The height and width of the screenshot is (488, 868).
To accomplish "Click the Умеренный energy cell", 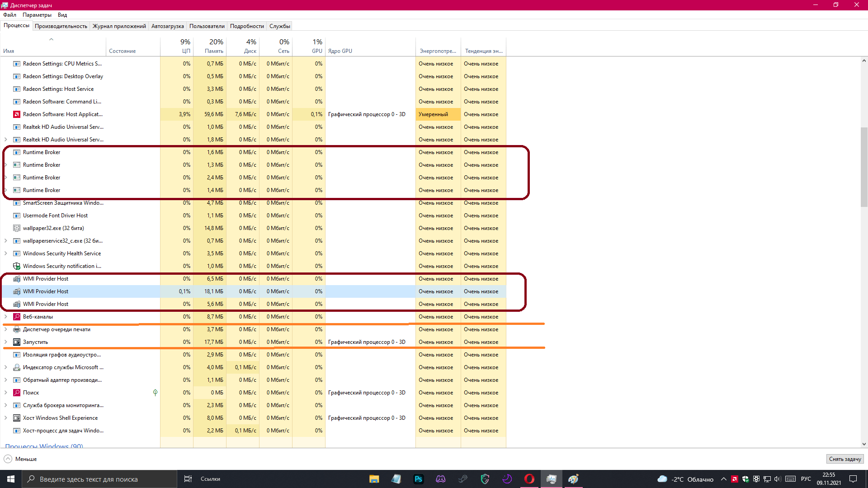I will (438, 114).
